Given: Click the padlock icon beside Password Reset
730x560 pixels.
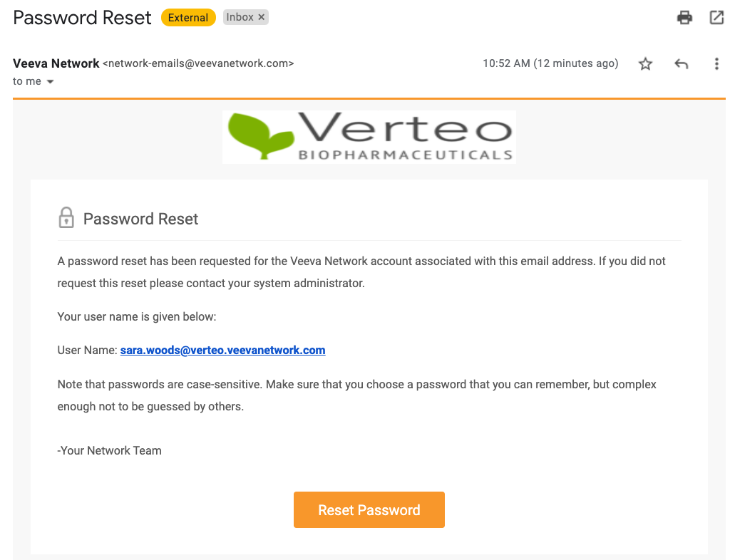Looking at the screenshot, I should [66, 218].
